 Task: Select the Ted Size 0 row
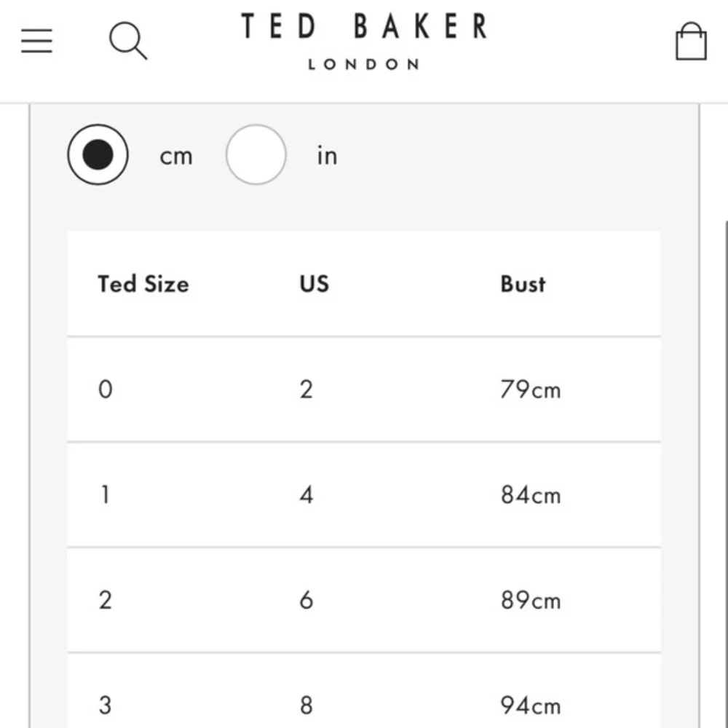[x=364, y=389]
